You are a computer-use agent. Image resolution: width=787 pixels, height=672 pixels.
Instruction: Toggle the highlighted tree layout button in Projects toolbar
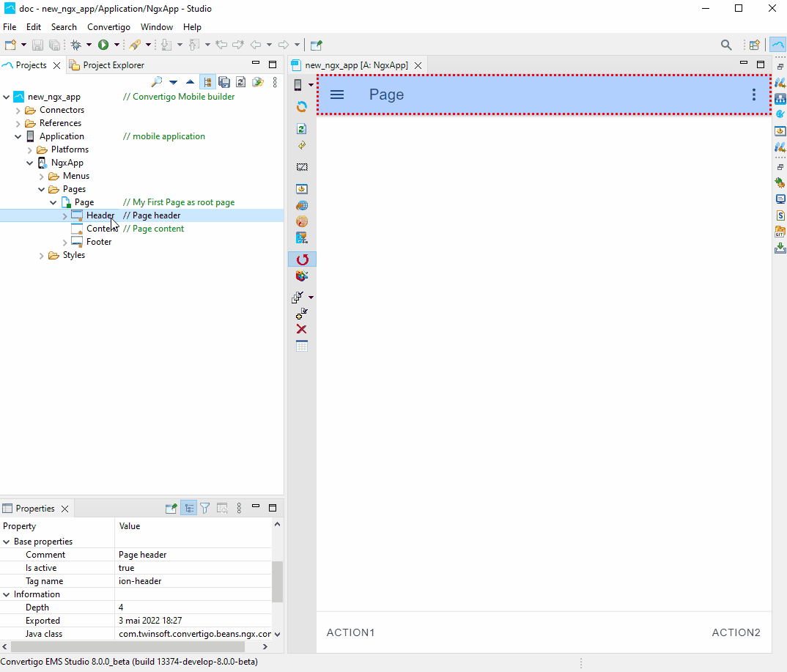coord(207,82)
